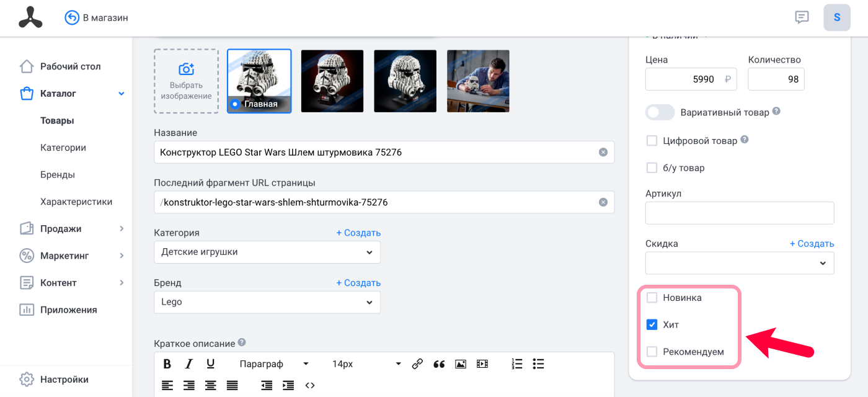The height and width of the screenshot is (397, 868).
Task: Click help icon beside Вариативный товар
Action: click(x=776, y=112)
